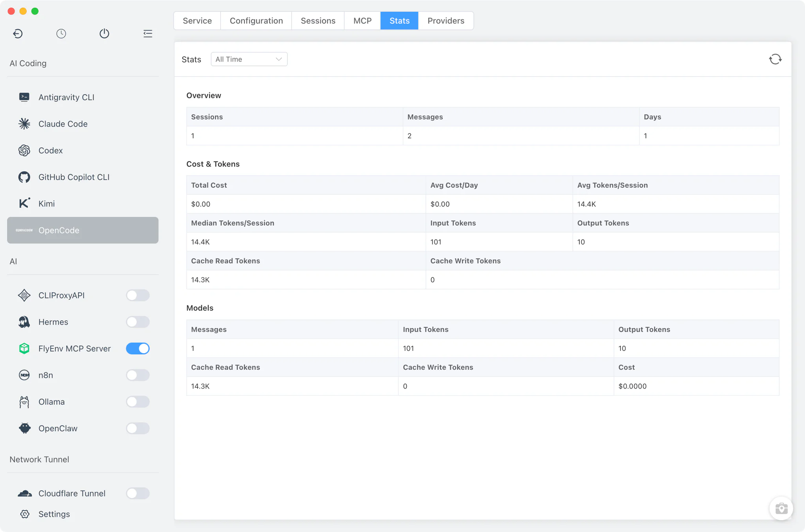This screenshot has width=805, height=532.
Task: Click the power icon in sidebar header
Action: point(104,33)
